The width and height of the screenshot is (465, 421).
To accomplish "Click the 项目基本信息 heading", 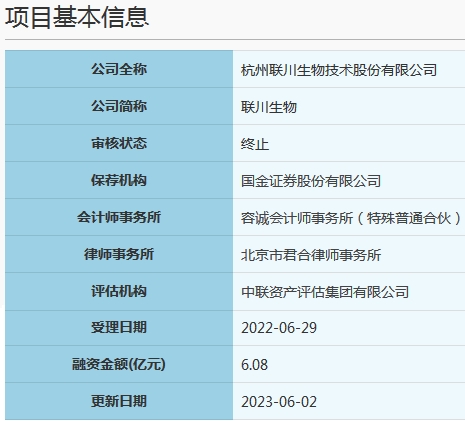I will pos(77,17).
